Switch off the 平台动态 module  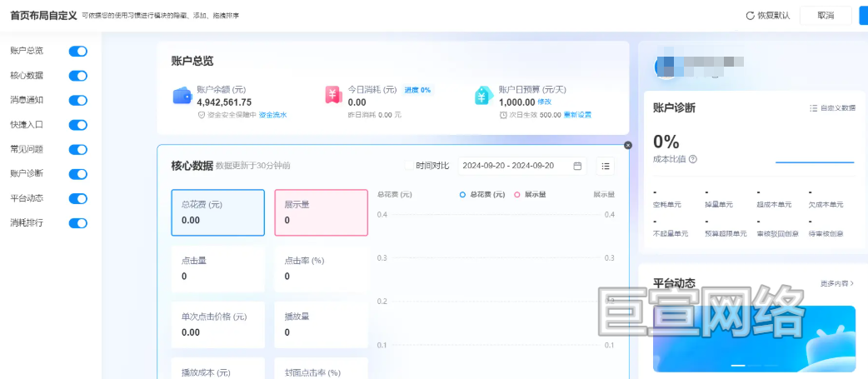coord(78,198)
